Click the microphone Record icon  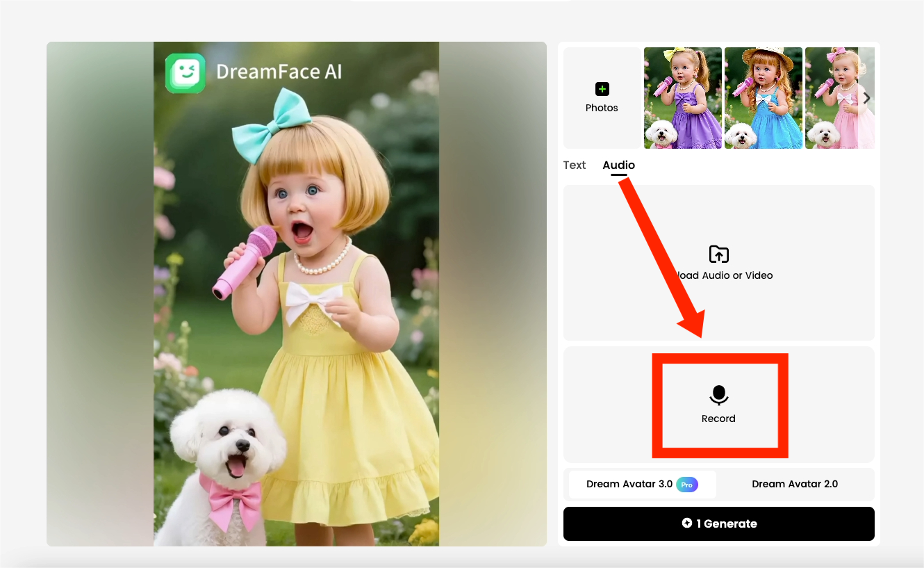click(x=718, y=395)
